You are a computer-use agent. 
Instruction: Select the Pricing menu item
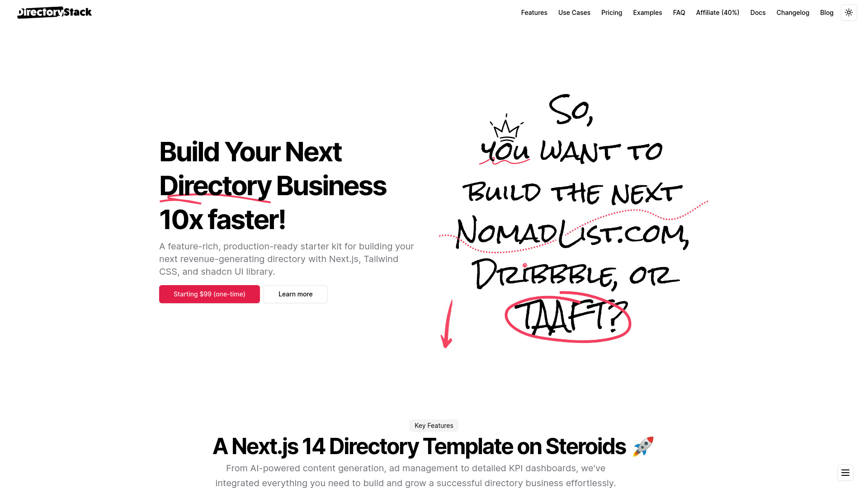(612, 13)
